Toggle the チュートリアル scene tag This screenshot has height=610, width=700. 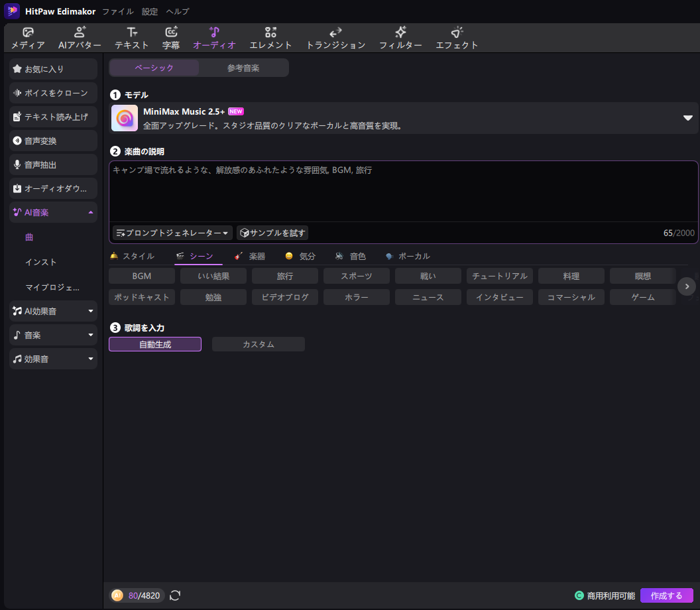point(500,276)
